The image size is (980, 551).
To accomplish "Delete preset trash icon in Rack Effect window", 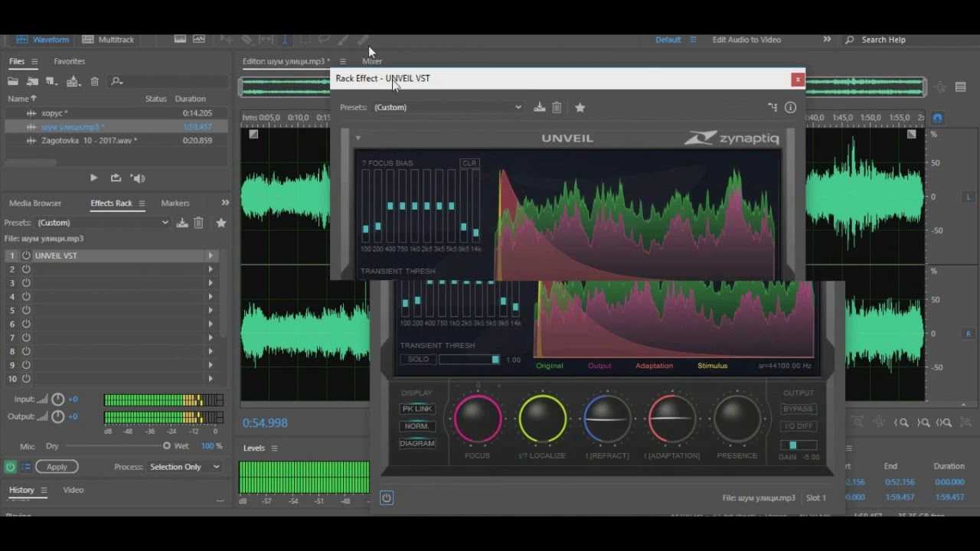I will point(557,107).
